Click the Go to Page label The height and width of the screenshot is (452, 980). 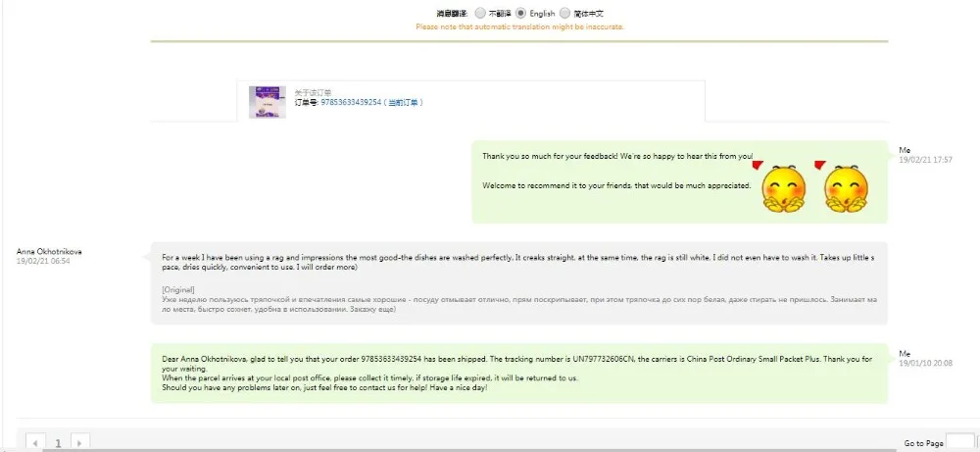pyautogui.click(x=924, y=443)
